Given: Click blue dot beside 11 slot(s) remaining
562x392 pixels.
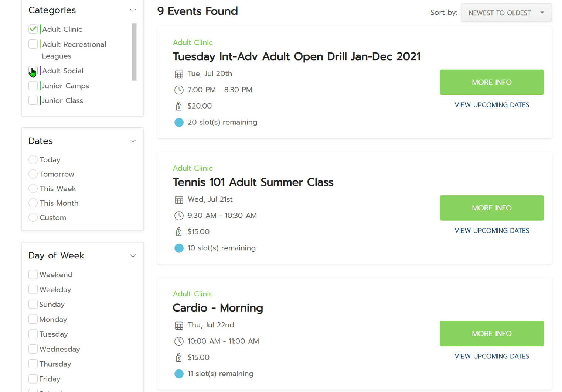Looking at the screenshot, I should click(x=179, y=374).
